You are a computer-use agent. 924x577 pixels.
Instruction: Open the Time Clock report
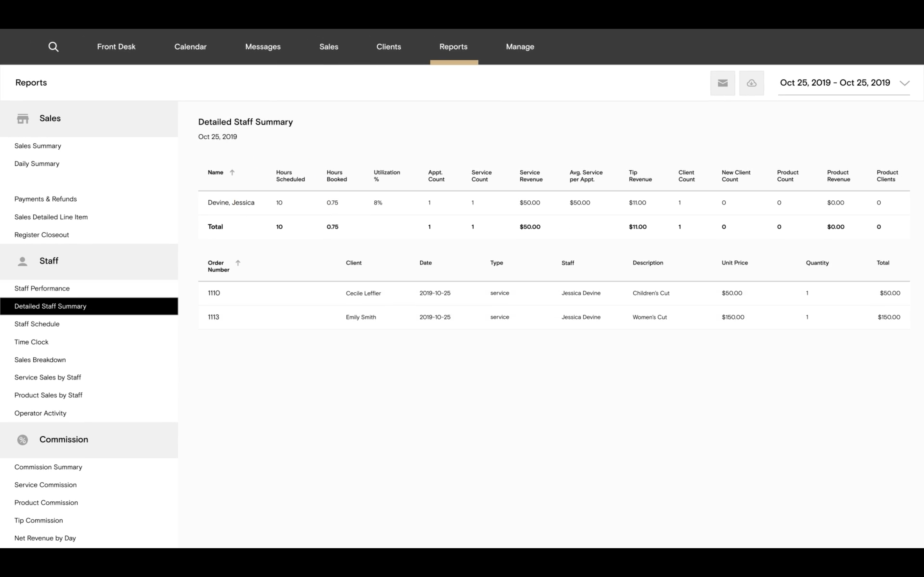[31, 342]
